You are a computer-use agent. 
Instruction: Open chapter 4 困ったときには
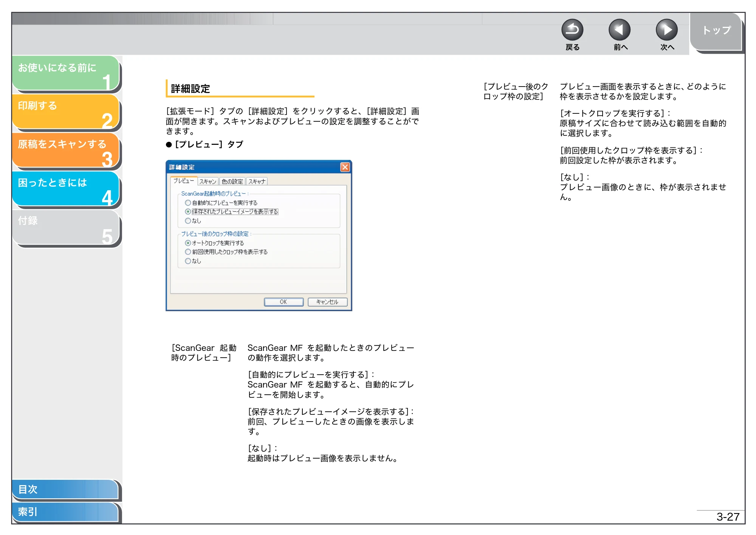point(66,189)
